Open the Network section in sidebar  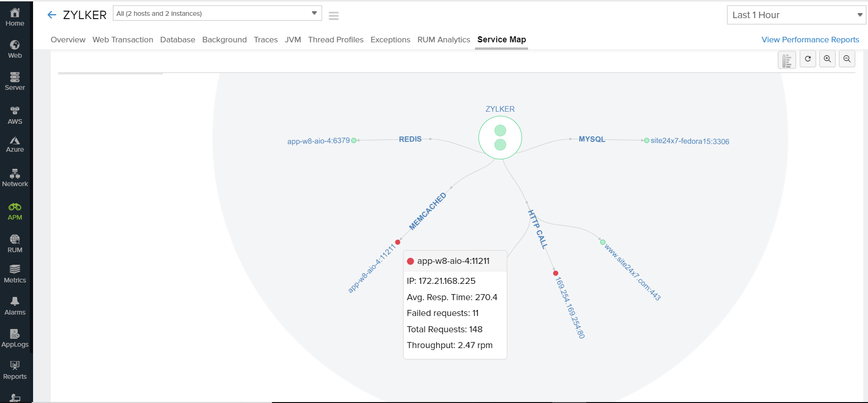pyautogui.click(x=15, y=178)
